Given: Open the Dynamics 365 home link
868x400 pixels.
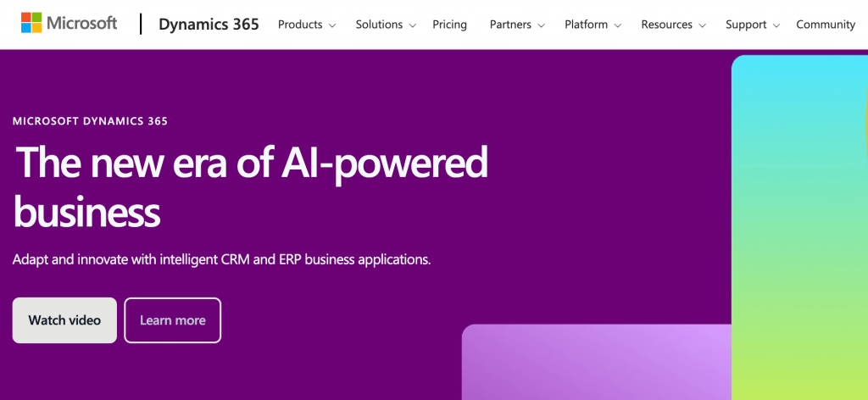Looking at the screenshot, I should [x=209, y=25].
